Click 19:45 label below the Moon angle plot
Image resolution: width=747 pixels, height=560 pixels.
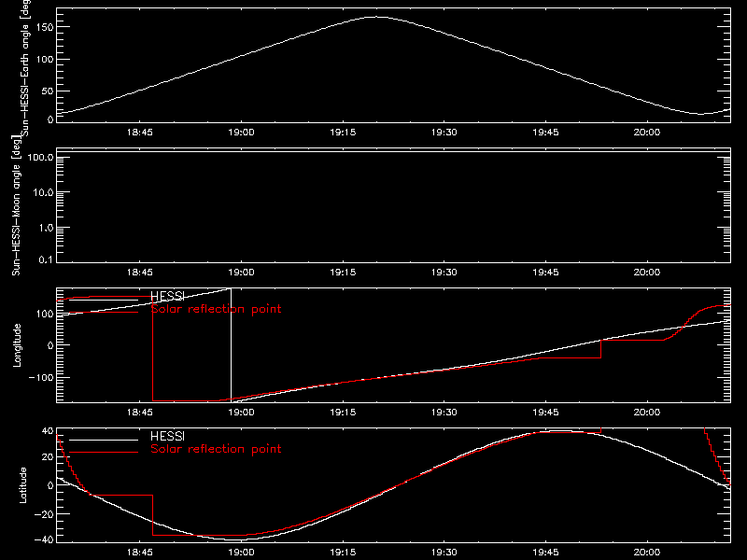click(x=545, y=273)
